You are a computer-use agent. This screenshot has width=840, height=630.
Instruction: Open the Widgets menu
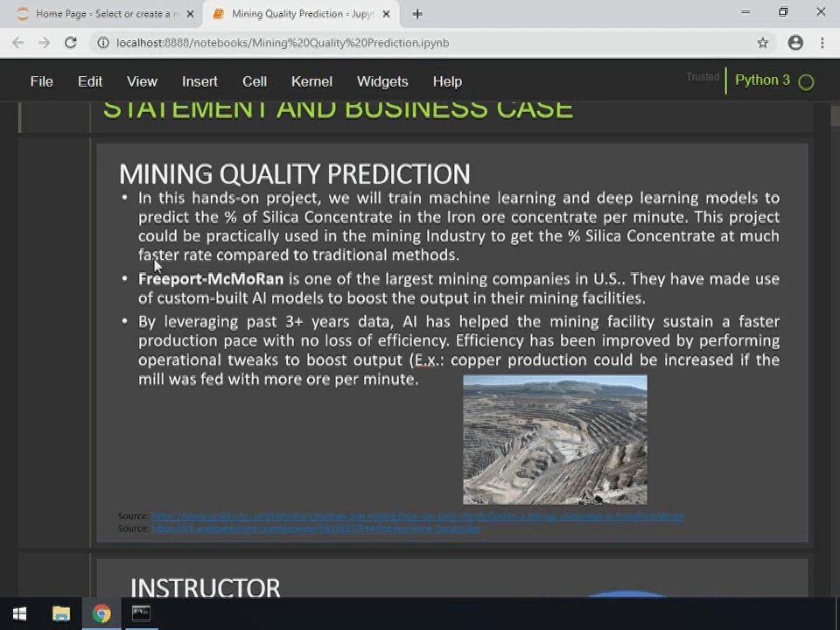point(382,81)
